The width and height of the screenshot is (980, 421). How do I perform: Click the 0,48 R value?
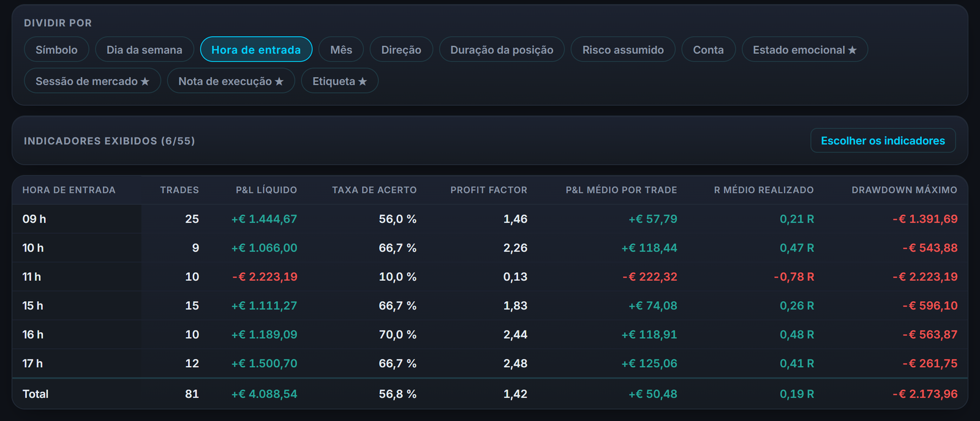click(x=797, y=335)
